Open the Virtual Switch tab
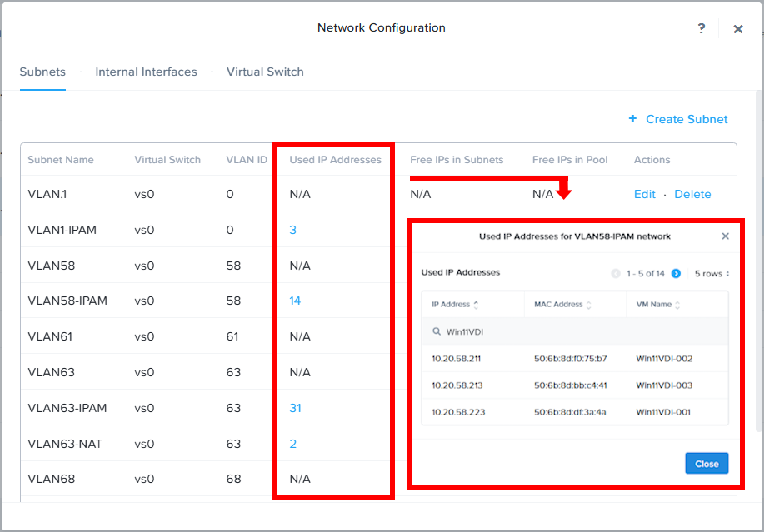This screenshot has height=532, width=764. click(x=265, y=72)
